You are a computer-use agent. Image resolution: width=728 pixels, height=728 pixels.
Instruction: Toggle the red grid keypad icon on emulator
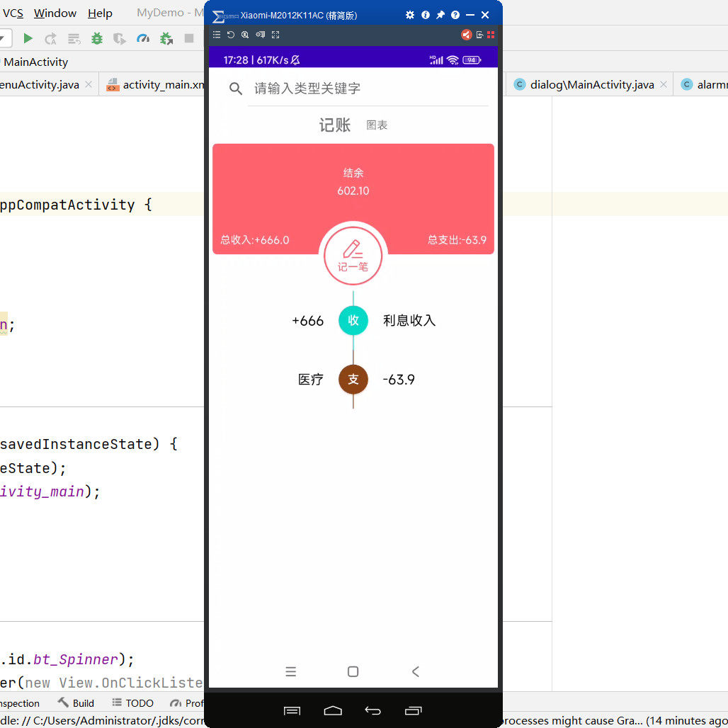(x=491, y=33)
